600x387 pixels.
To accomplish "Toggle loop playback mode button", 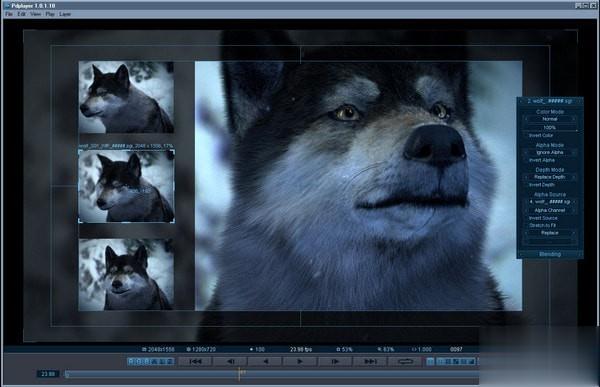I will [x=405, y=361].
